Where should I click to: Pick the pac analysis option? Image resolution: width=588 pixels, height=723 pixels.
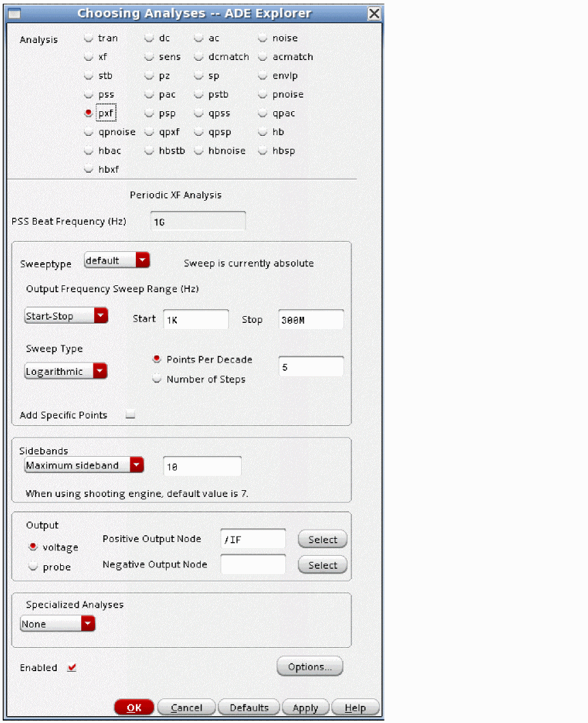coord(149,94)
